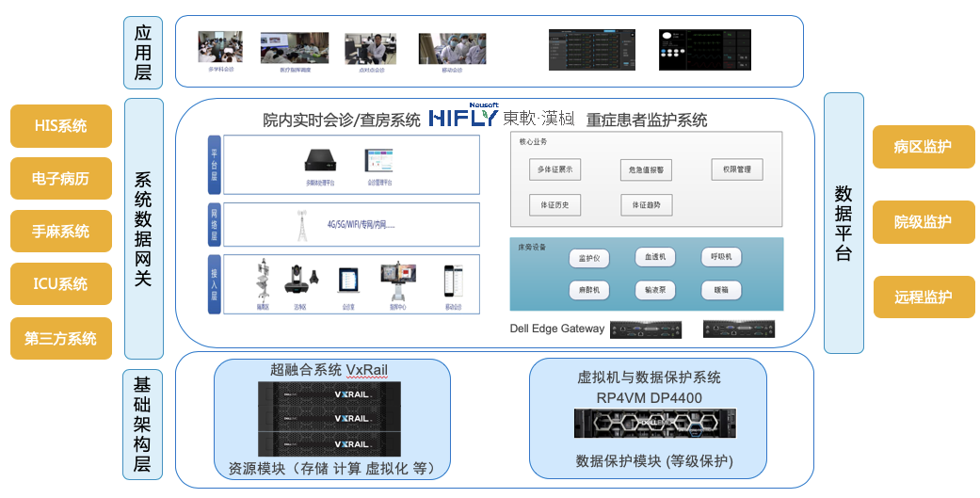Open the patient list monitoring screenshot

click(592, 49)
